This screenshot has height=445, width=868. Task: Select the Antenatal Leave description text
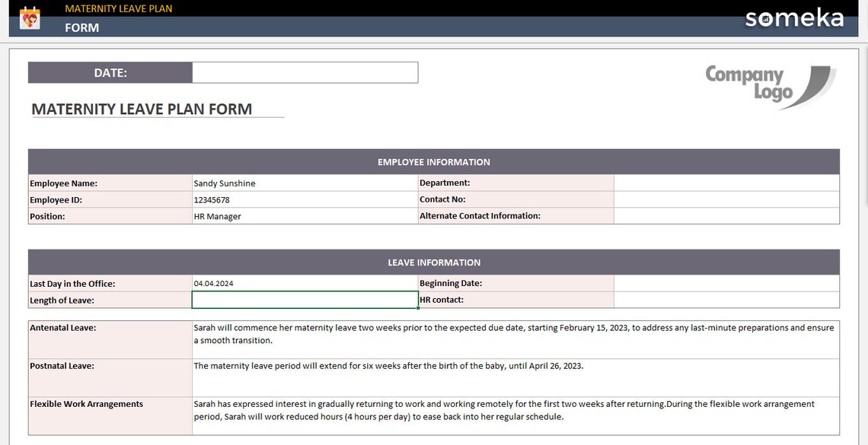[510, 333]
